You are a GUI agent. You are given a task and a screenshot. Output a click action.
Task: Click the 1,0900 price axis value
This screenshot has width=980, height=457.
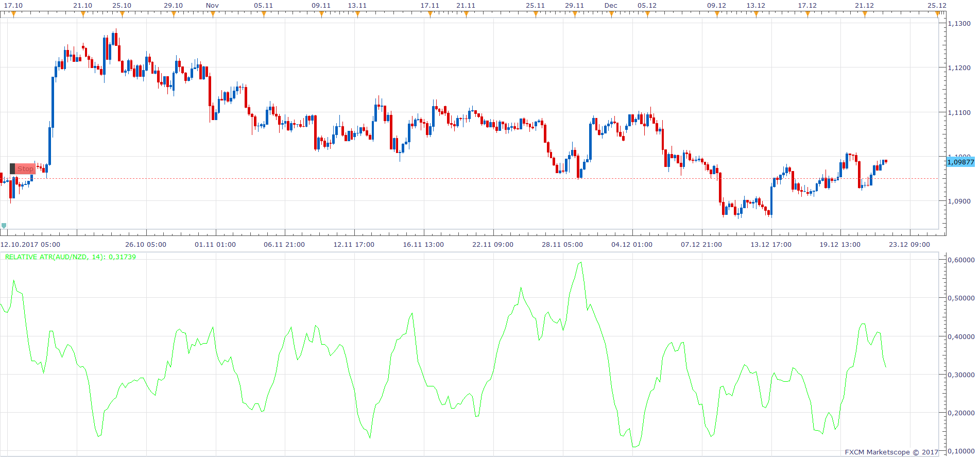coord(959,201)
